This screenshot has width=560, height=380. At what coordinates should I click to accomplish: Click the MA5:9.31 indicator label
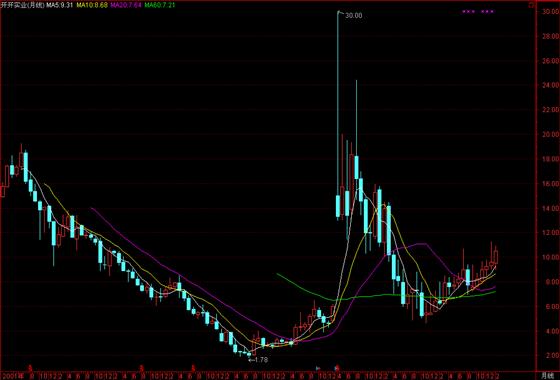(x=60, y=5)
